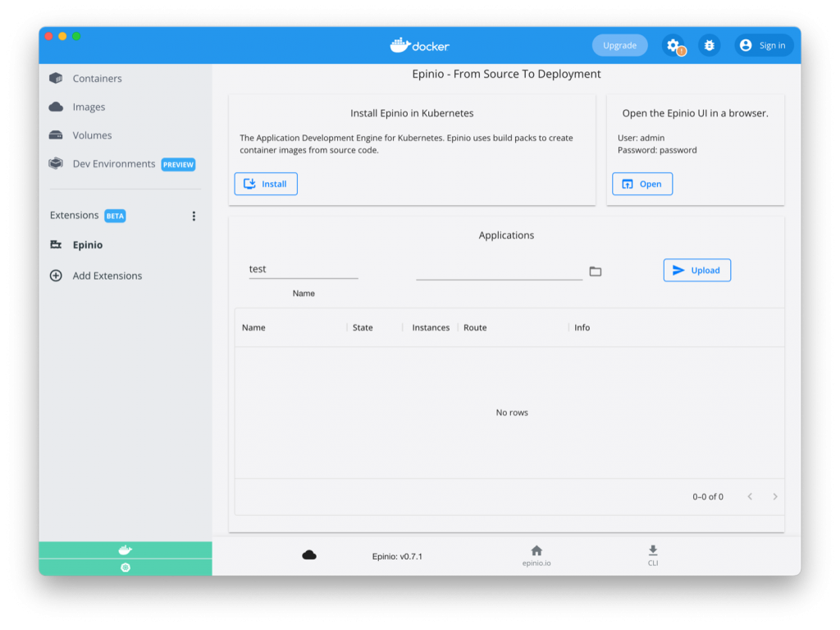
Task: Click the folder browse icon
Action: (596, 272)
